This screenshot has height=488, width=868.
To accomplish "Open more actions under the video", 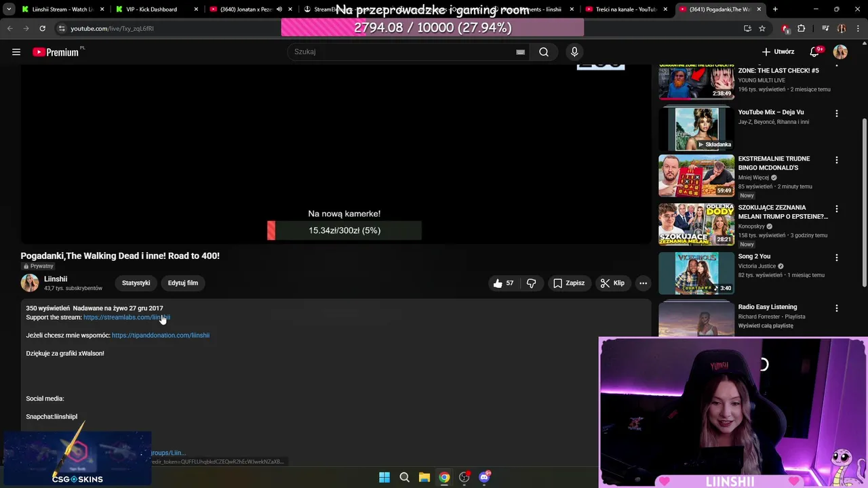I will pyautogui.click(x=643, y=283).
